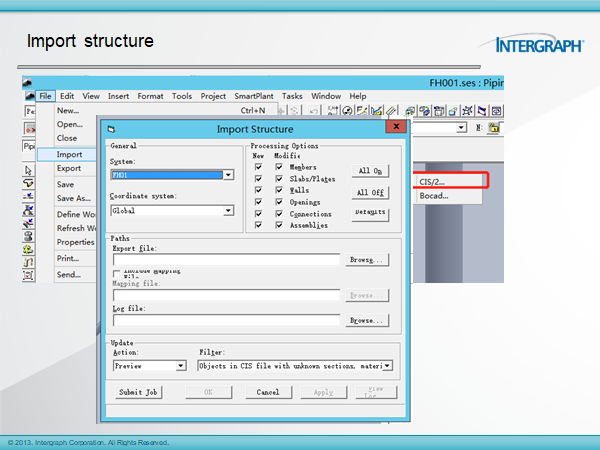The width and height of the screenshot is (600, 450).
Task: Click the Defaults button under All Off
Action: [370, 214]
